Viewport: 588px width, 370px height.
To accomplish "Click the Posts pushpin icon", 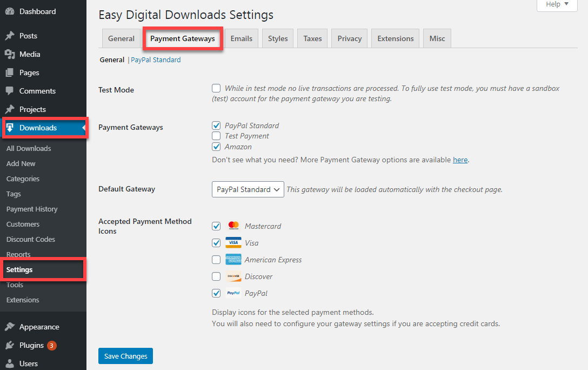I will pos(10,36).
